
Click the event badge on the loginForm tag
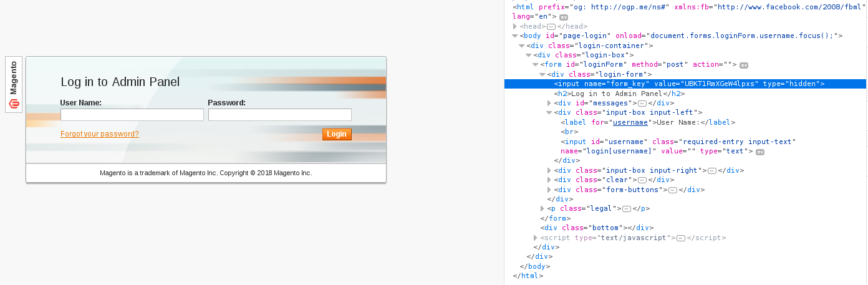tap(744, 65)
